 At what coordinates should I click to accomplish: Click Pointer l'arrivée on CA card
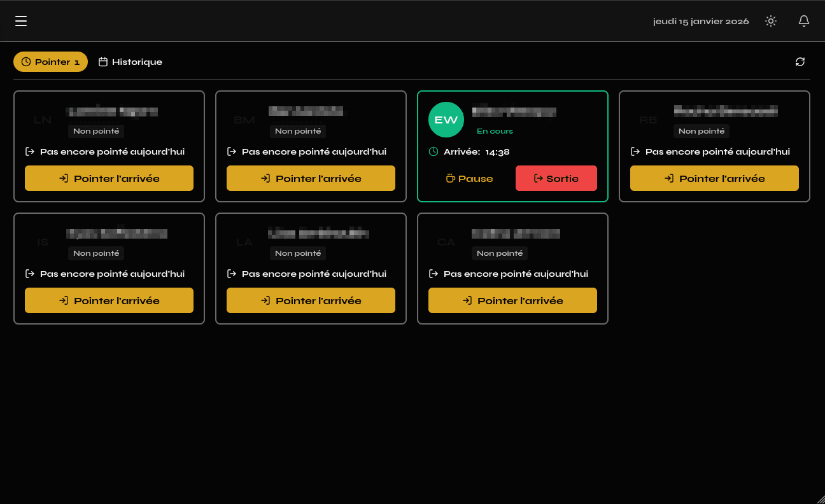pos(512,300)
